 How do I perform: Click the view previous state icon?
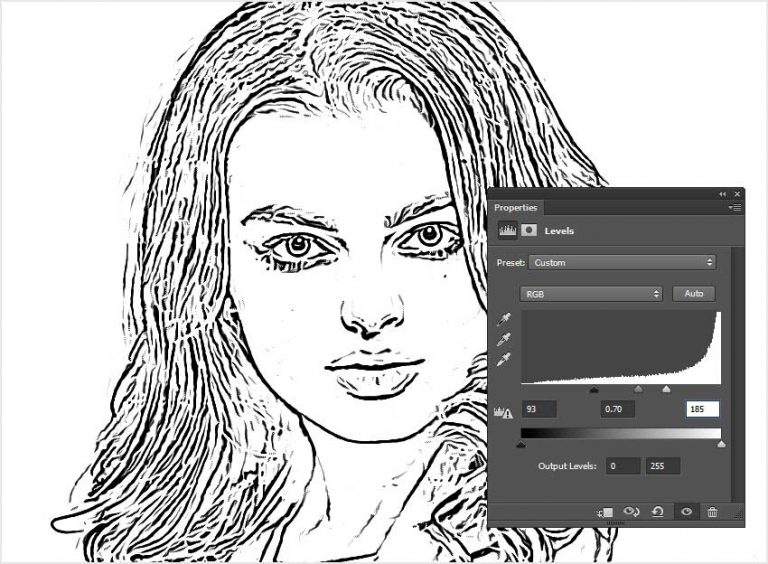631,512
